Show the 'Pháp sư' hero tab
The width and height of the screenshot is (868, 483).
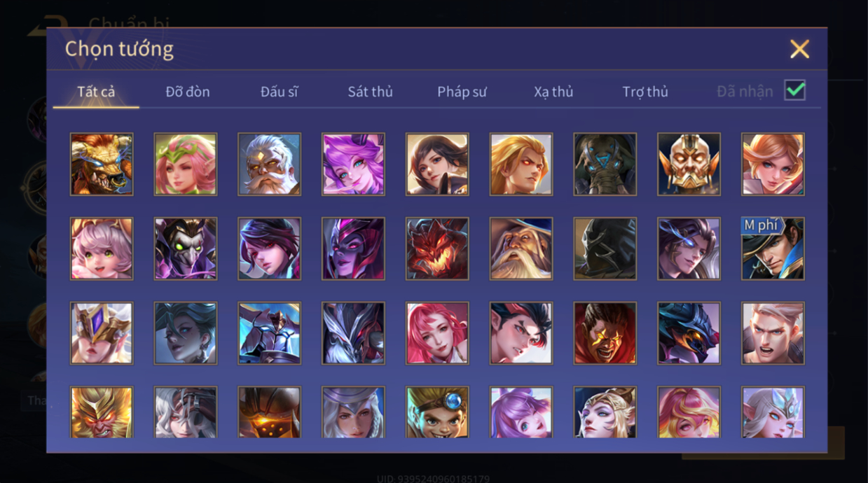462,92
